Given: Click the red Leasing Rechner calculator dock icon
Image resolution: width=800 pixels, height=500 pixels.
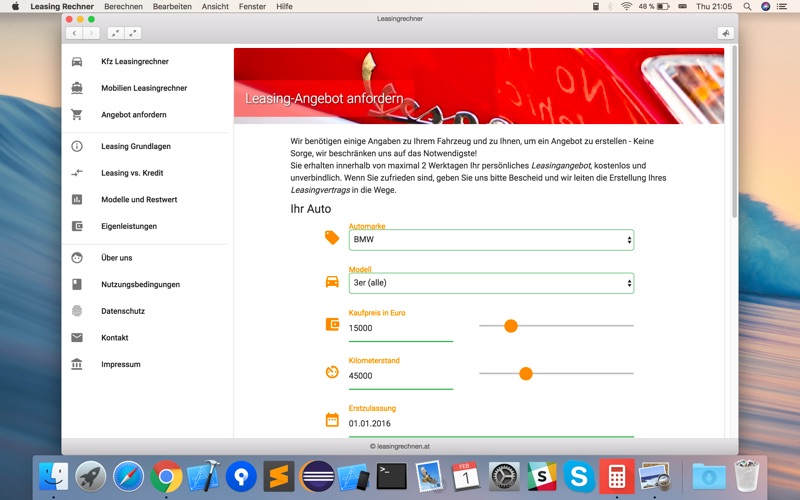Looking at the screenshot, I should point(616,477).
